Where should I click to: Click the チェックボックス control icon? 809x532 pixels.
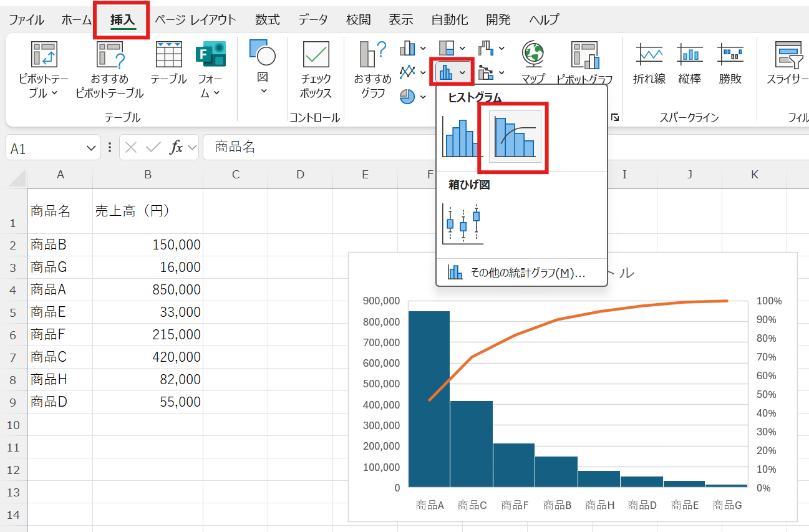pyautogui.click(x=316, y=56)
